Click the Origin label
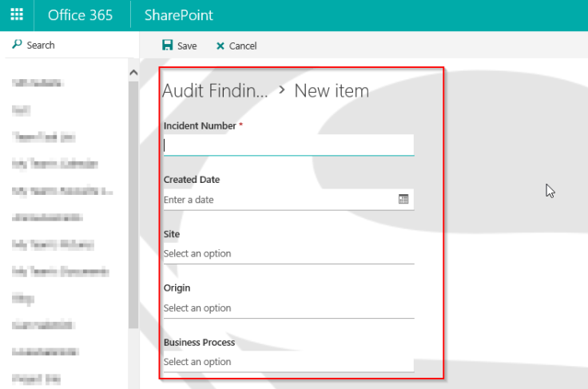The width and height of the screenshot is (588, 389). tap(177, 288)
